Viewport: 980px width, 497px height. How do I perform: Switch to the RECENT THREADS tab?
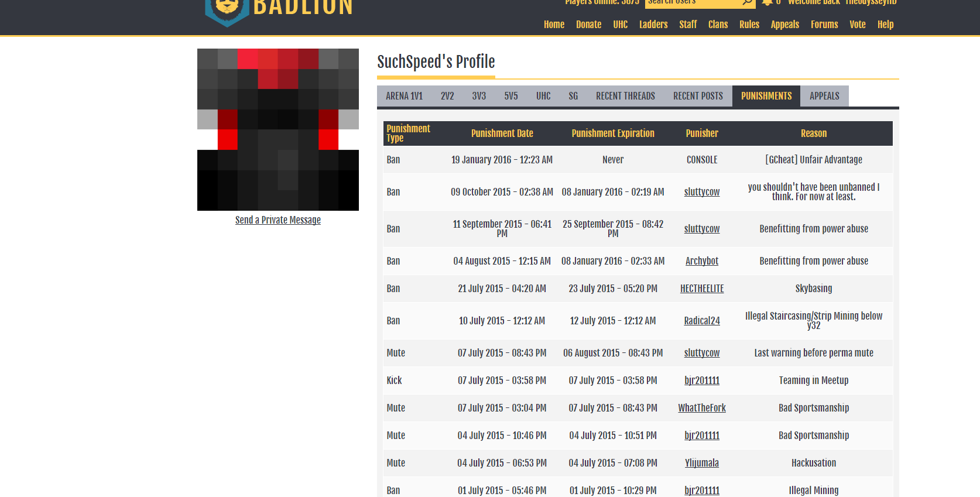coord(625,96)
